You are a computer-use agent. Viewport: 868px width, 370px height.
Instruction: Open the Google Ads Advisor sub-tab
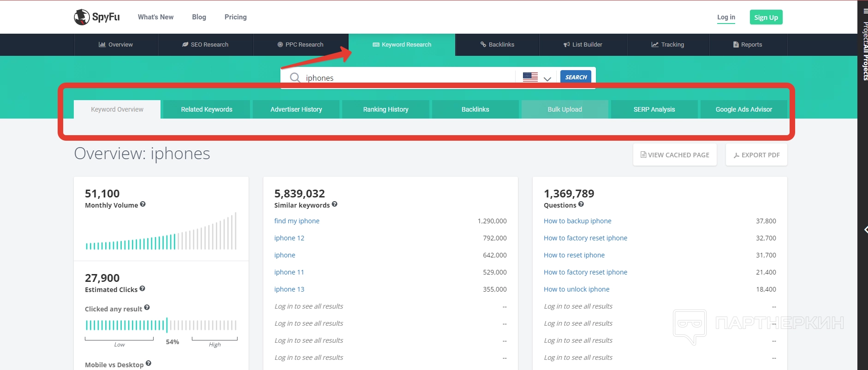point(743,109)
